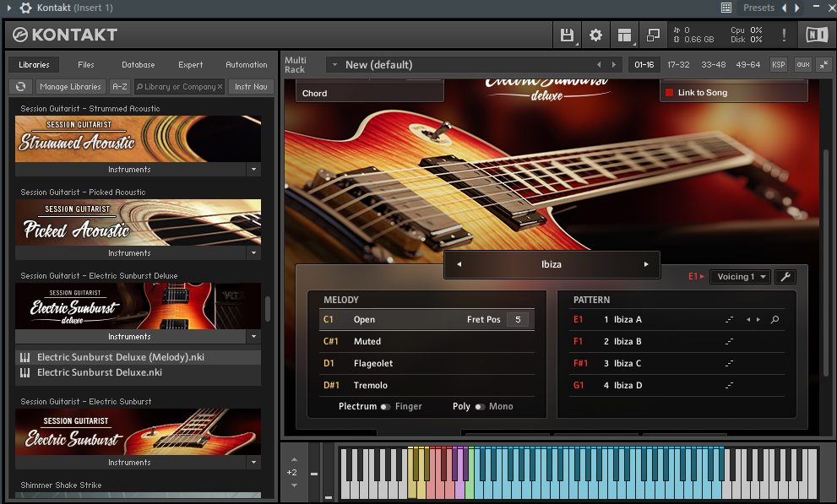This screenshot has height=504, width=837.
Task: Shift keyboard octave down with the arrow
Action: (x=294, y=485)
